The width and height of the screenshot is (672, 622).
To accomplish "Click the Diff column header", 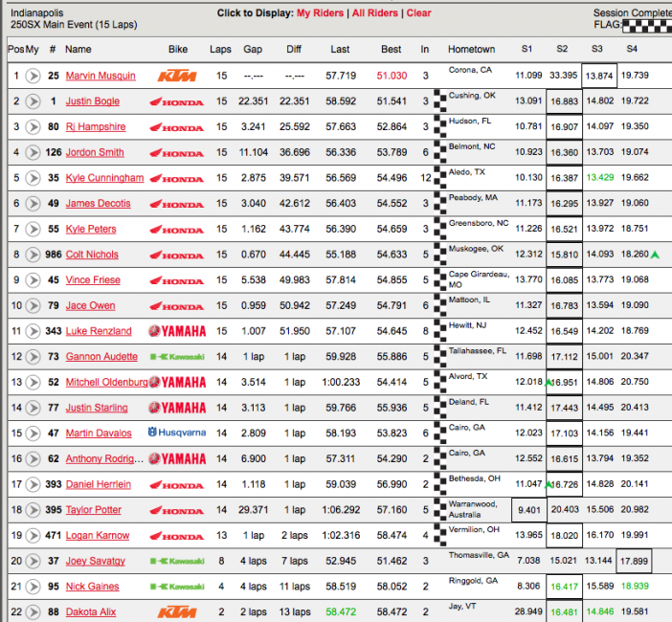I will click(294, 49).
